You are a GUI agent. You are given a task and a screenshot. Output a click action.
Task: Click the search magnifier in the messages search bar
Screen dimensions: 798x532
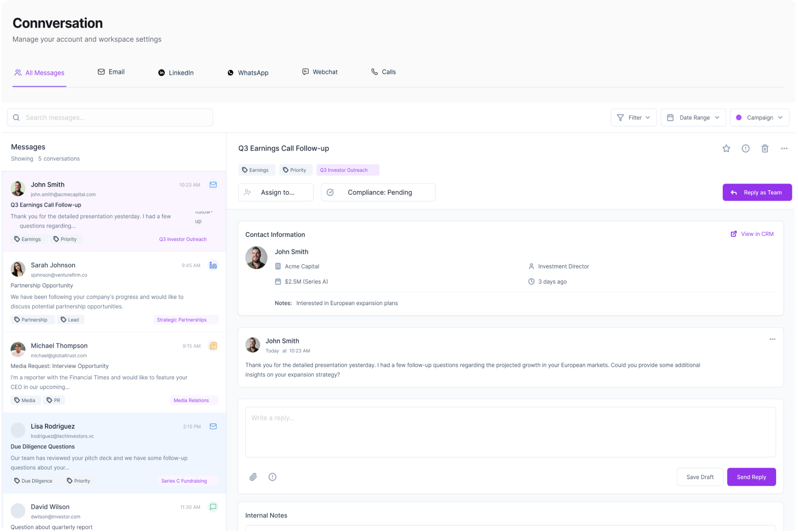[16, 117]
